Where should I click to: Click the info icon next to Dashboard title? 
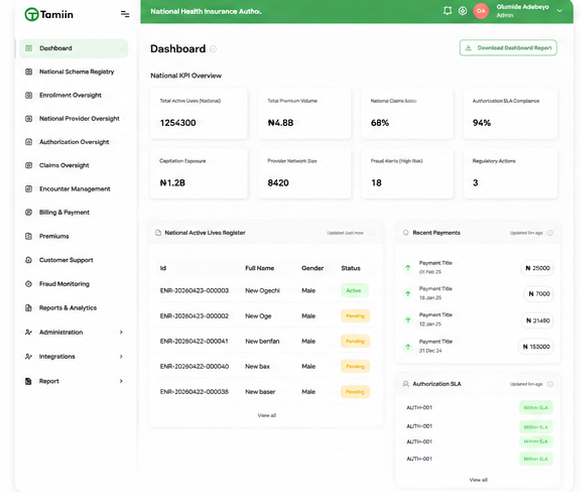(x=213, y=49)
